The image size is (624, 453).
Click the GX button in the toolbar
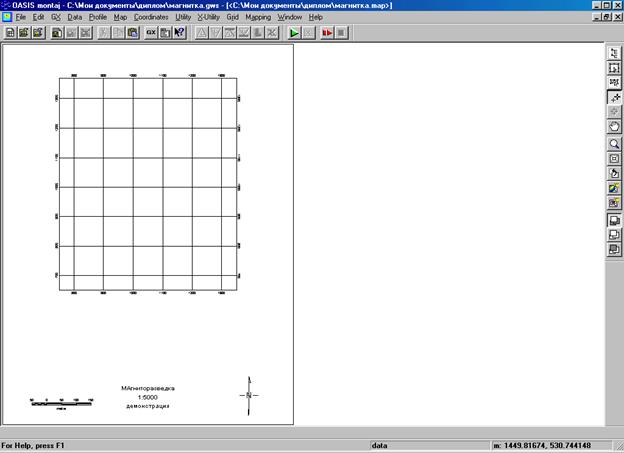[151, 33]
